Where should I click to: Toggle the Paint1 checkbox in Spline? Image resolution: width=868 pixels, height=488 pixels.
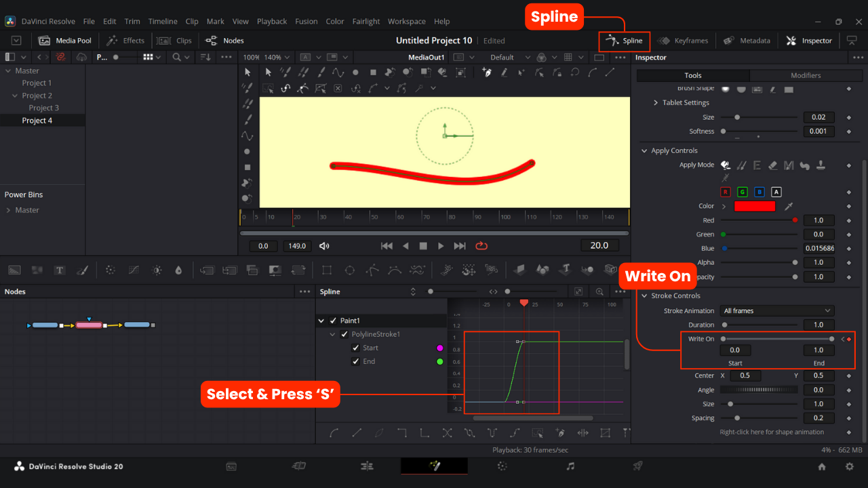(333, 321)
